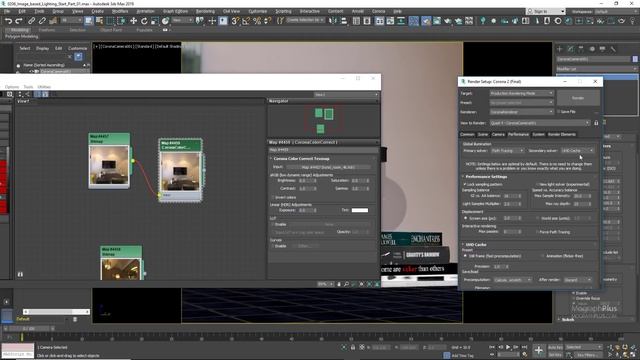Switch to the Scene tab in Render Setup
This screenshot has width=640, height=360.
coord(483,134)
